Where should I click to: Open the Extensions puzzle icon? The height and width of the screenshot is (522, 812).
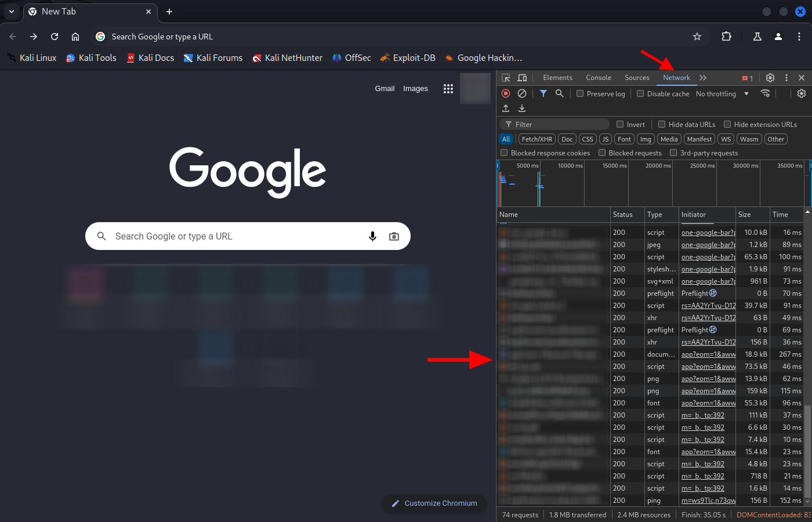(726, 37)
